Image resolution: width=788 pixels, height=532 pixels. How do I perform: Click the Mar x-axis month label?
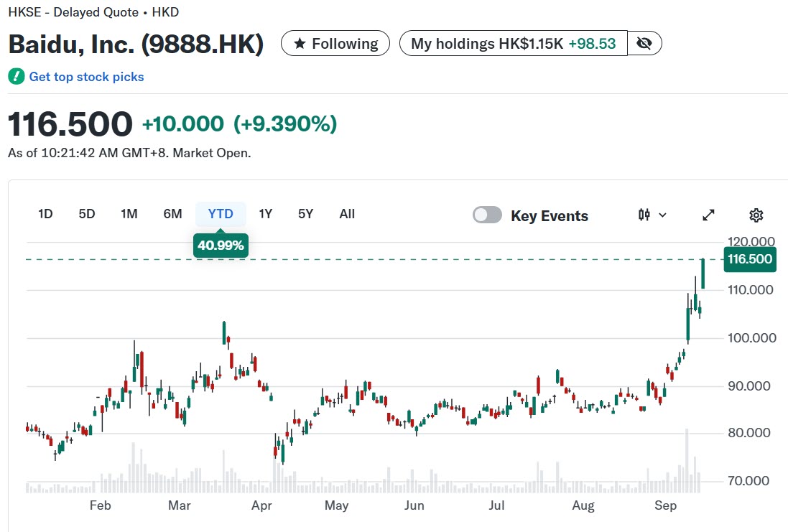click(180, 505)
